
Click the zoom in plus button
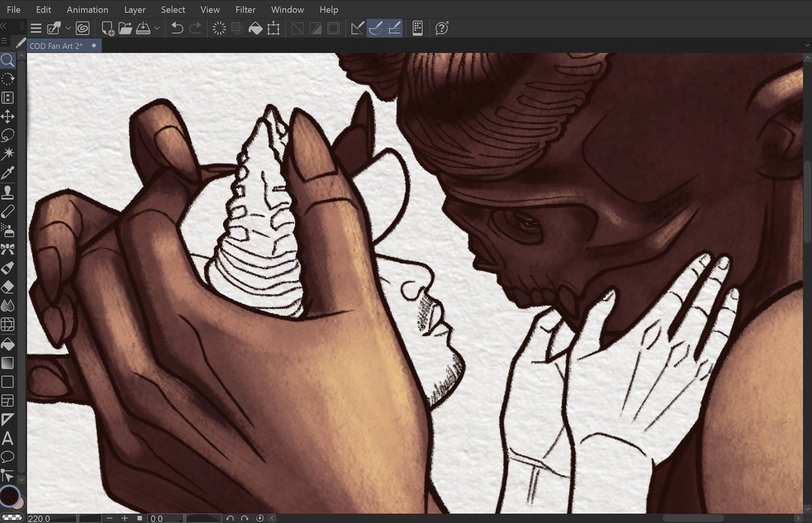point(125,518)
